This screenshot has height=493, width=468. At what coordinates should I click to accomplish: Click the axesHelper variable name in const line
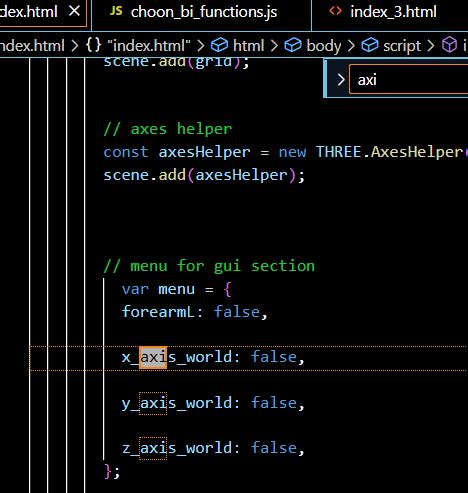coord(204,153)
